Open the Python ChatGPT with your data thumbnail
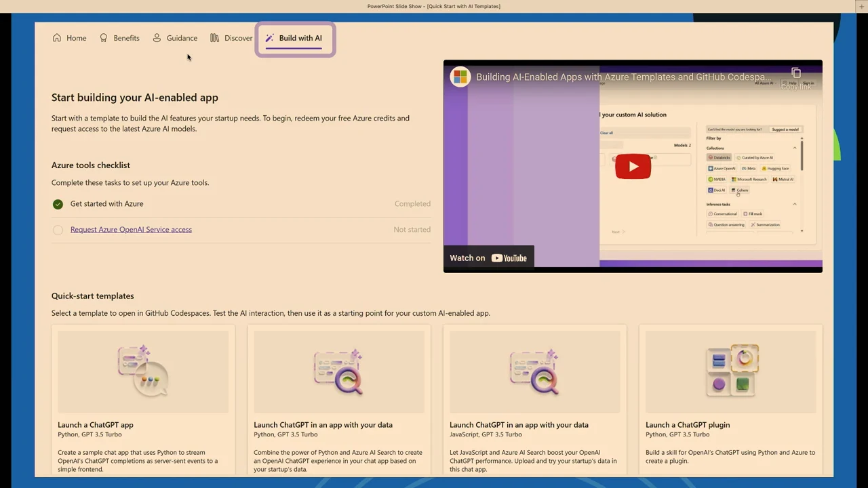The height and width of the screenshot is (488, 868). click(x=339, y=371)
